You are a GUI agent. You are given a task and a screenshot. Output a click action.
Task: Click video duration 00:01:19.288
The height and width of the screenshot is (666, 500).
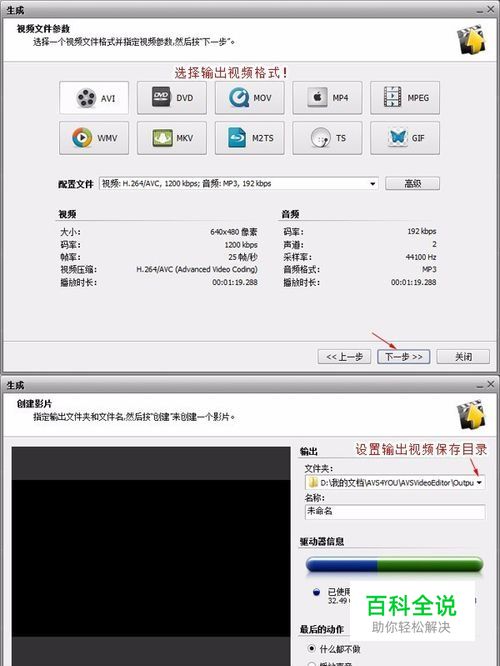click(x=235, y=282)
